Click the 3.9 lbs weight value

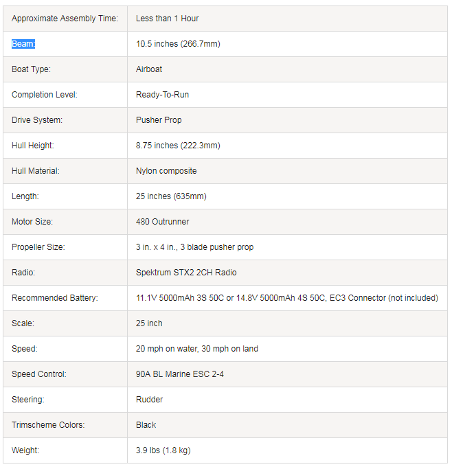pyautogui.click(x=164, y=450)
